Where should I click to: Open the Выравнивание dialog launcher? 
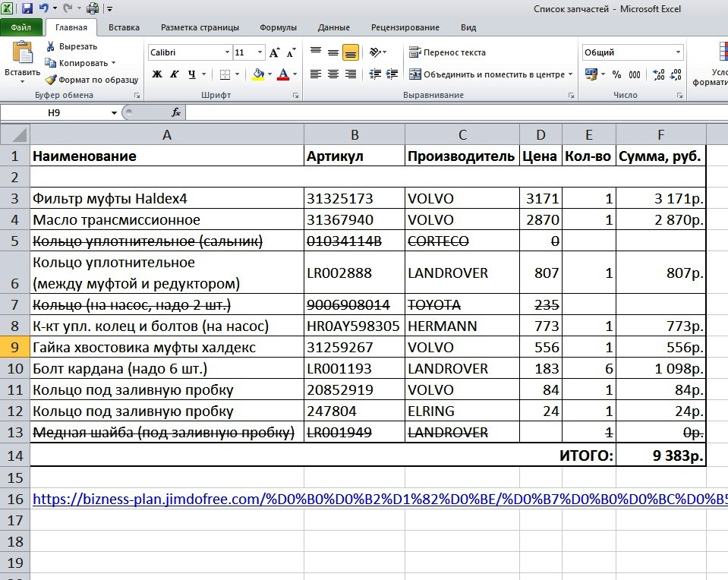coord(571,95)
